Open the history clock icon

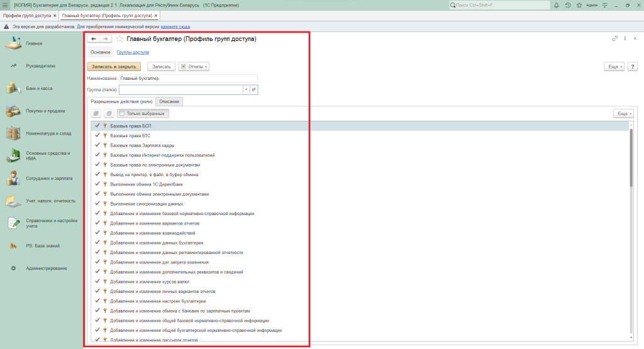click(568, 5)
